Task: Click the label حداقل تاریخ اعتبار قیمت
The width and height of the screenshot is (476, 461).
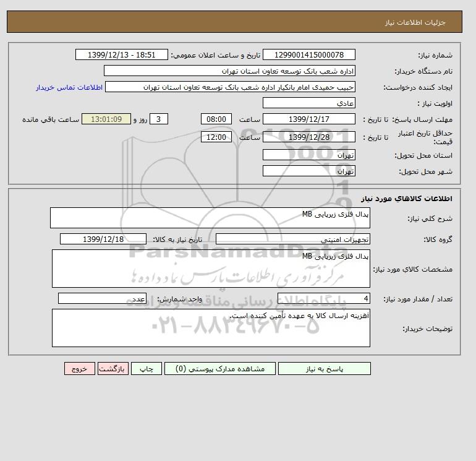Action: 425,137
